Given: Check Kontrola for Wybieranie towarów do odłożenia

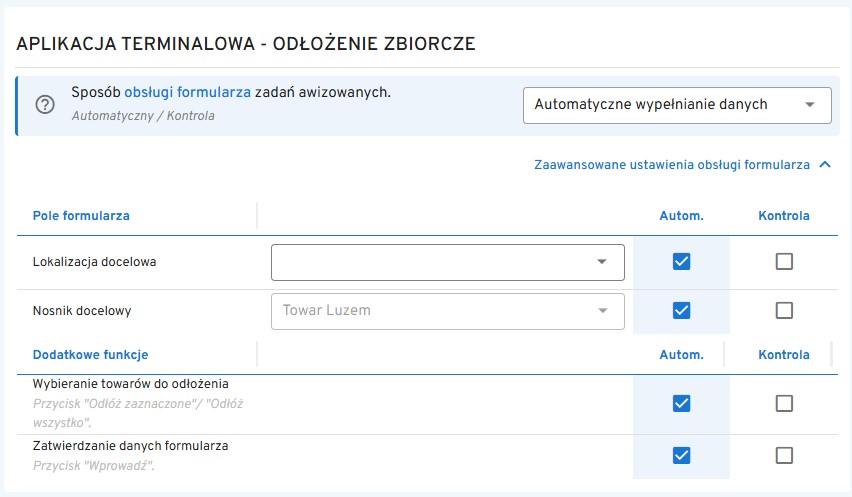Looking at the screenshot, I should click(784, 404).
